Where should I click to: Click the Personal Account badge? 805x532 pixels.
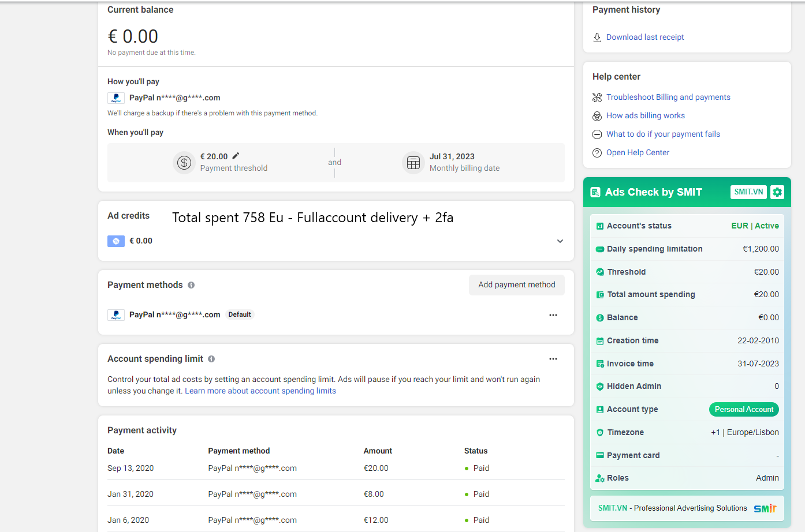click(x=744, y=409)
